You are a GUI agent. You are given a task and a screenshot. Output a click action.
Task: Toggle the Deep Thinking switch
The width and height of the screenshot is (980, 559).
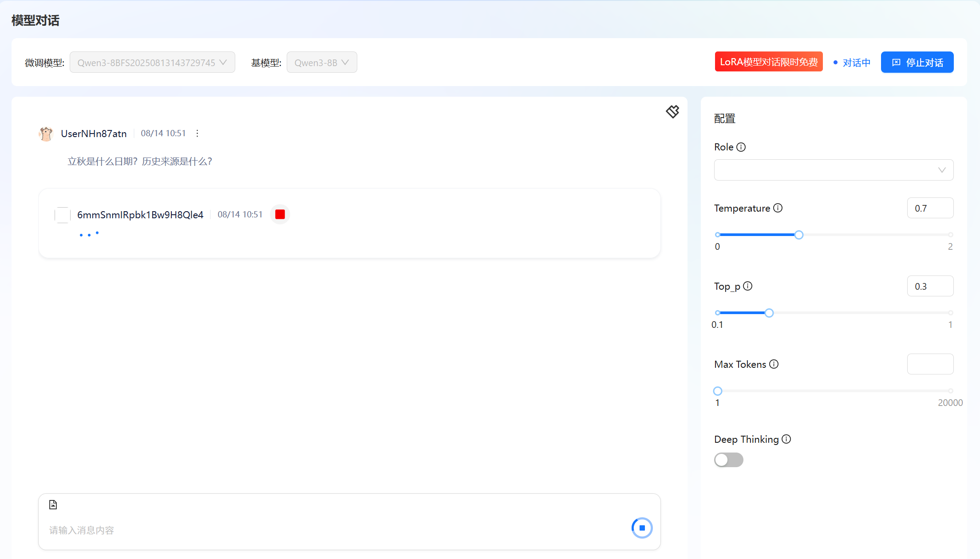pos(728,460)
